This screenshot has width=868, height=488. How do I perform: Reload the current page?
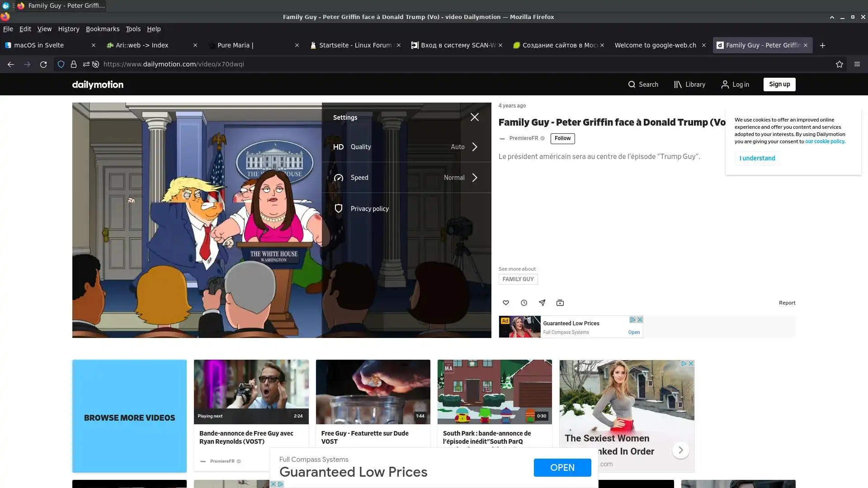43,64
